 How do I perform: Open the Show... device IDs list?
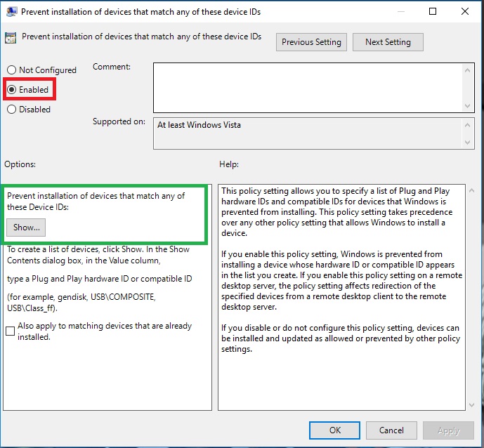(26, 228)
